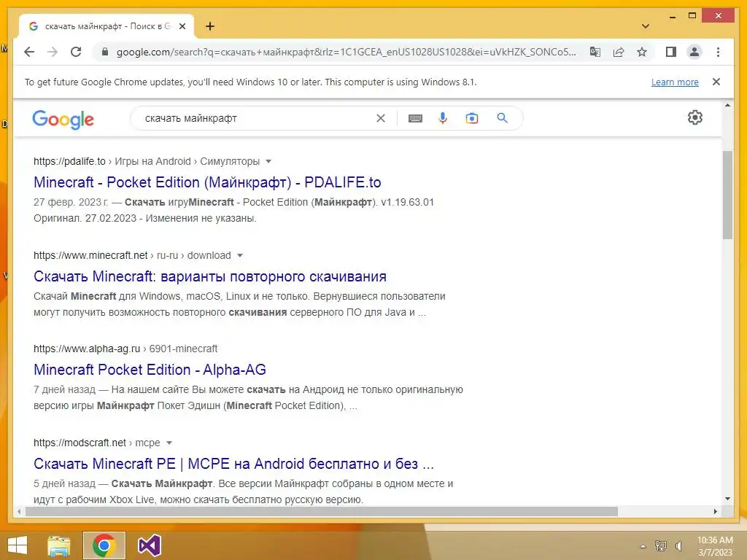The height and width of the screenshot is (560, 747).
Task: Reload the current page
Action: (76, 52)
